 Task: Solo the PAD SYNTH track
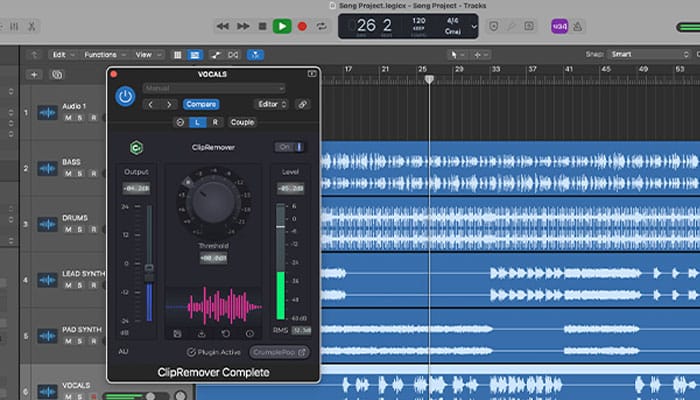[80, 341]
